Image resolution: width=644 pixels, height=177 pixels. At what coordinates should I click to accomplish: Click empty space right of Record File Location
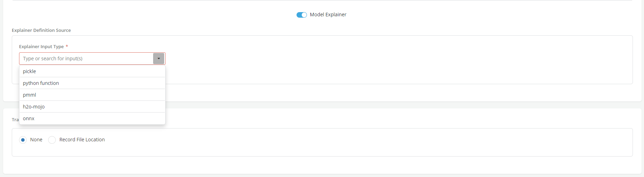346,140
